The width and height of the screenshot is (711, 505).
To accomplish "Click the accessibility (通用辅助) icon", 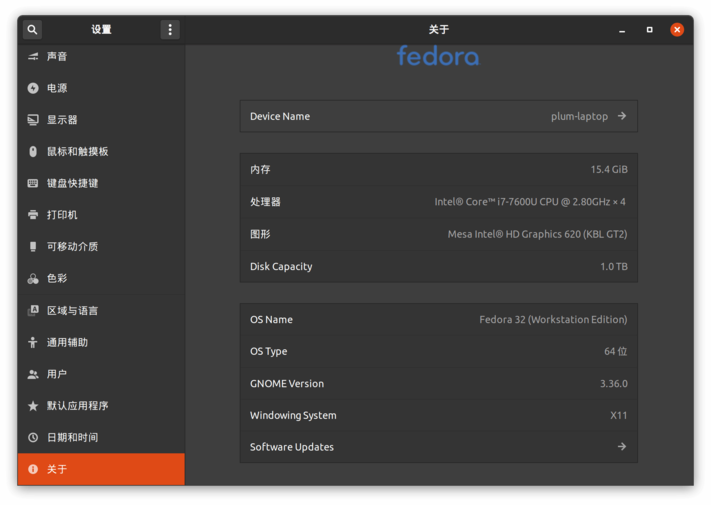I will click(33, 342).
